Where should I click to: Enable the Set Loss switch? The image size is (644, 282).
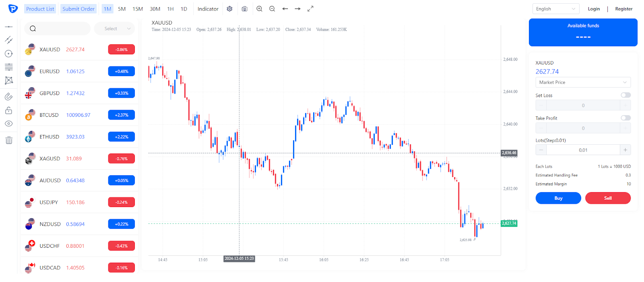pyautogui.click(x=625, y=95)
